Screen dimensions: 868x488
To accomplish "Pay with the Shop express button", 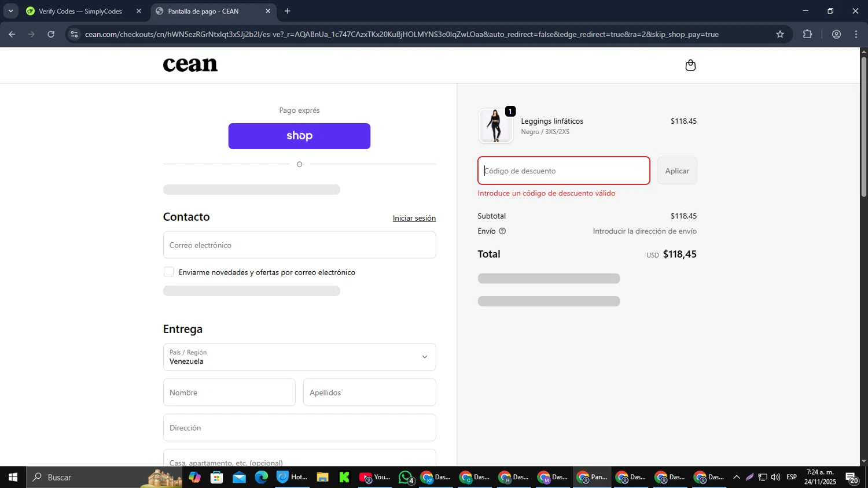I will coord(299,136).
